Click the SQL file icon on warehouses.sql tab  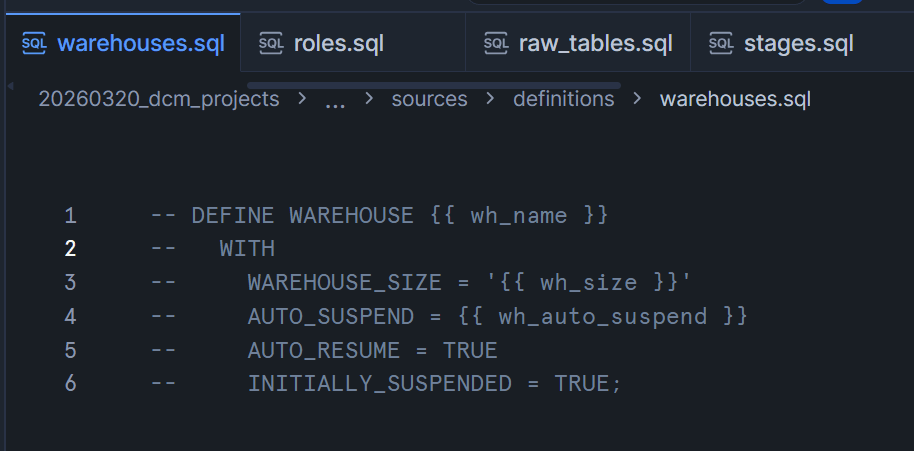click(34, 43)
